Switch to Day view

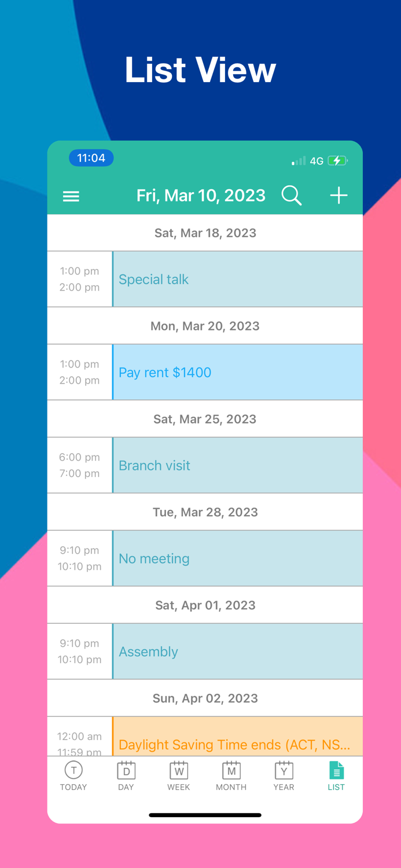(126, 775)
